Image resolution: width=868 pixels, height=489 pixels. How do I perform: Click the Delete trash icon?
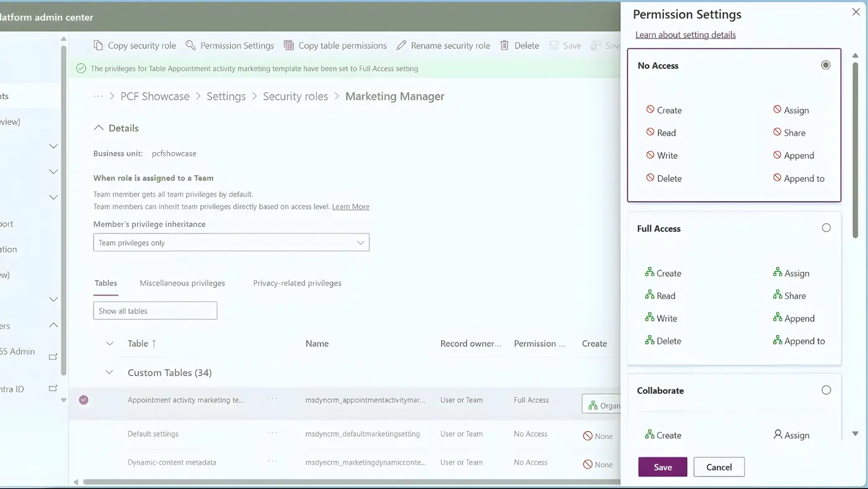coord(505,45)
